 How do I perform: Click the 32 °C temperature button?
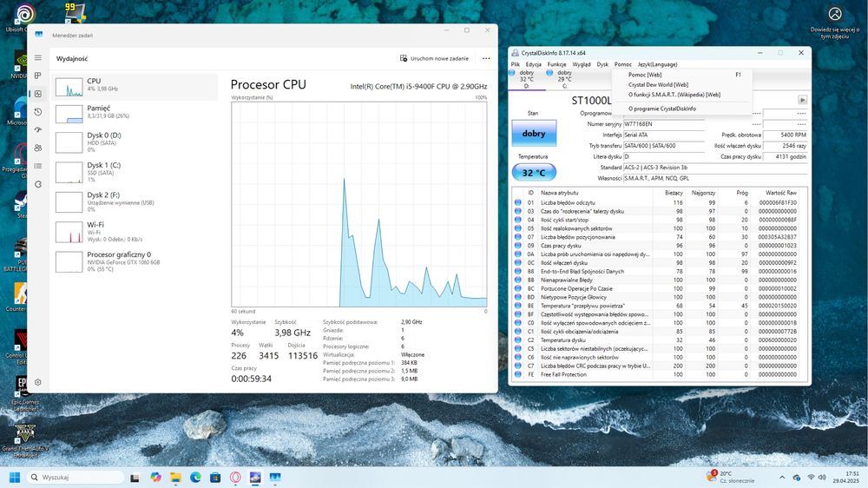(534, 173)
